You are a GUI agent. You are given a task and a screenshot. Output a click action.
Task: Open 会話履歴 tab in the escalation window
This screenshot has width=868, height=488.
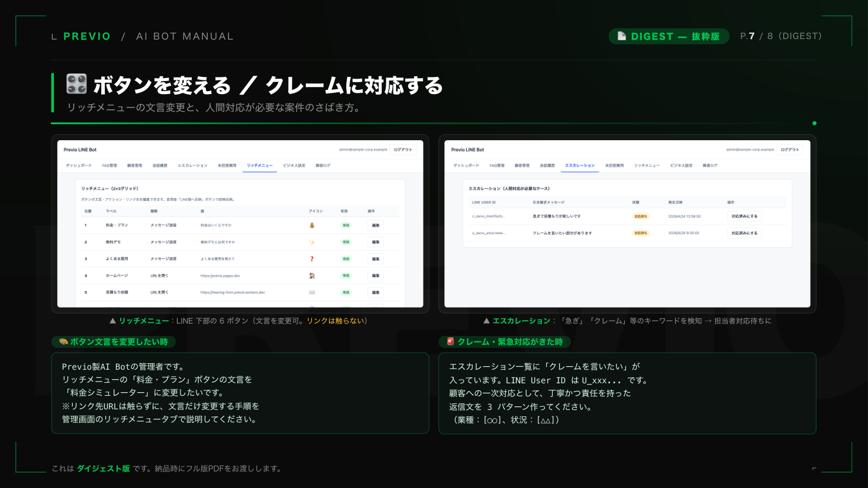tap(547, 166)
